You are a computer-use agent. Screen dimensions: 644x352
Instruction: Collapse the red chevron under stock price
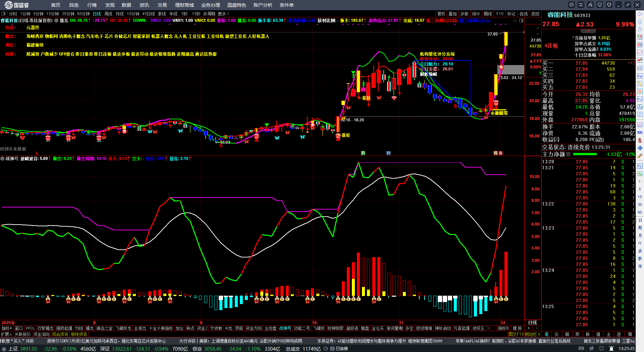[588, 31]
